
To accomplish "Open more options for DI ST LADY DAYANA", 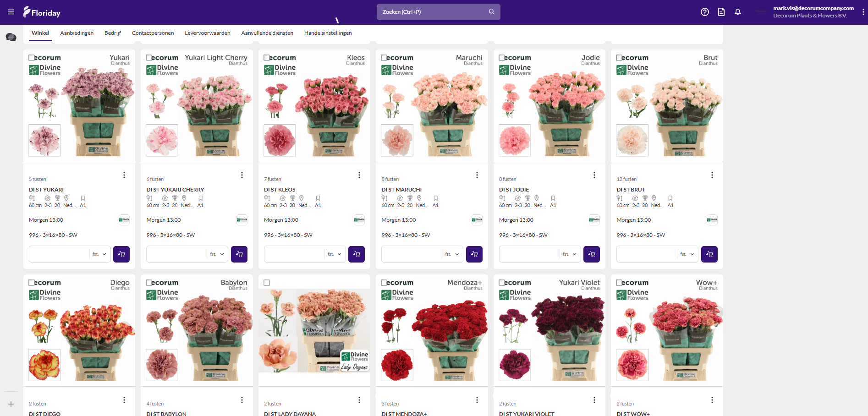I will point(359,400).
